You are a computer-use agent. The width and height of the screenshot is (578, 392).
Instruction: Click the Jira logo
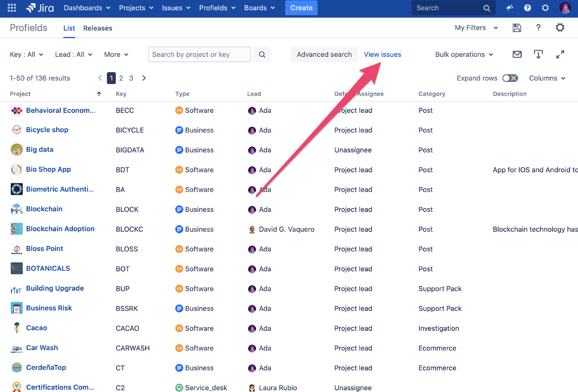pyautogui.click(x=40, y=8)
